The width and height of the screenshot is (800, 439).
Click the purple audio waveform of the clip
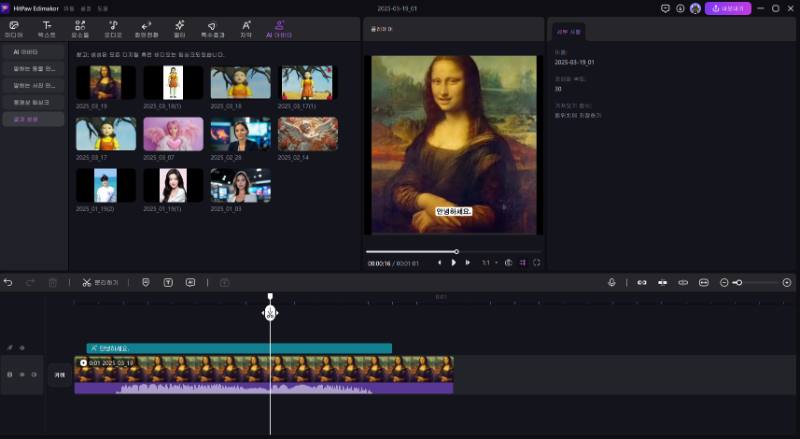tap(264, 388)
